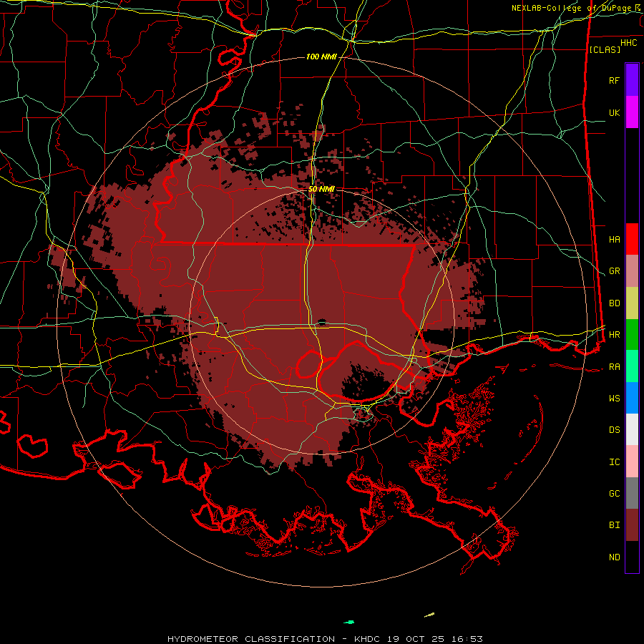Click the black radar site dot at center
644x644 pixels.
(x=322, y=322)
